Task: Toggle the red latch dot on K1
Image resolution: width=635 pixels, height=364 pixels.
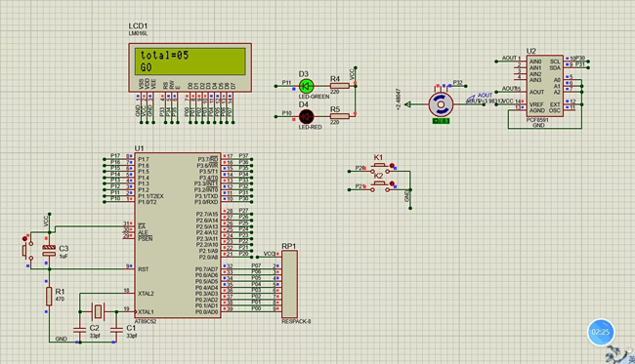Action: pos(392,166)
